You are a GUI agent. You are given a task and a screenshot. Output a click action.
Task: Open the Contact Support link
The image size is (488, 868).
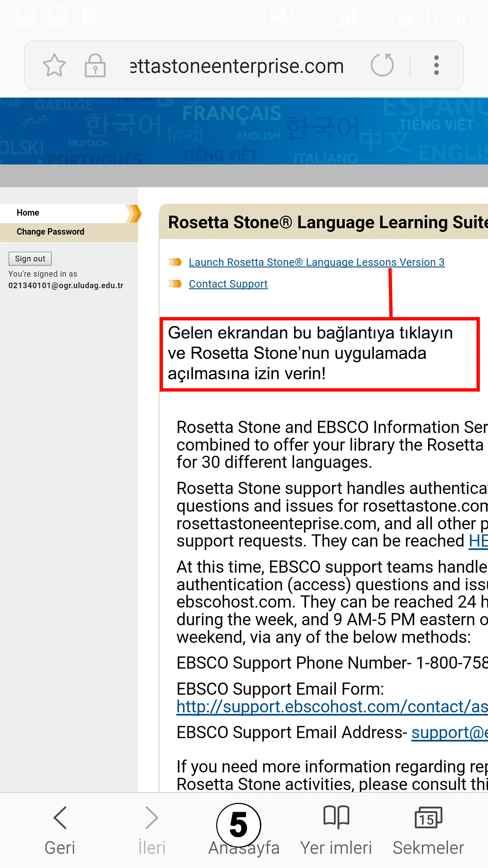tap(228, 284)
